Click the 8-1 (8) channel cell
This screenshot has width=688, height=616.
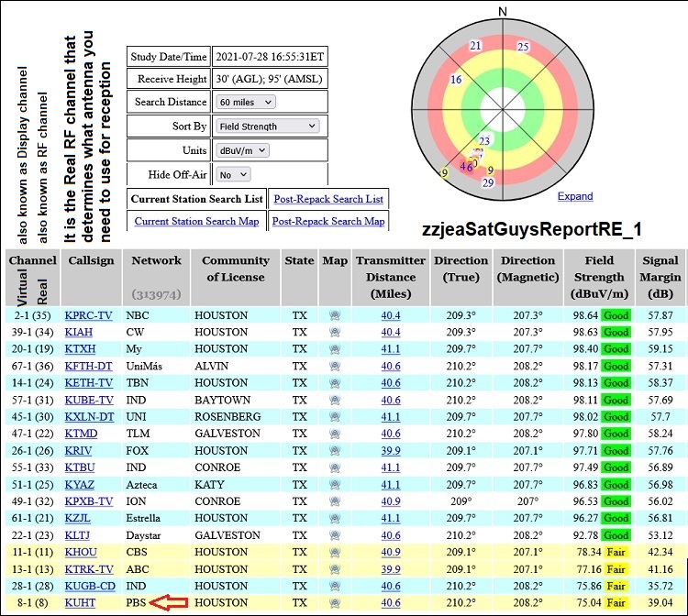[32, 603]
